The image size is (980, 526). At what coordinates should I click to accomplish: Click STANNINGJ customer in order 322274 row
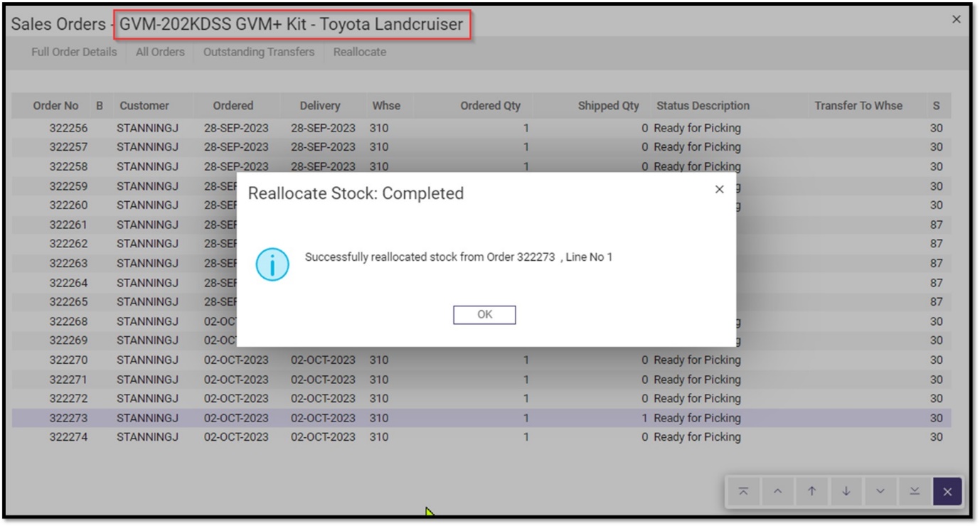click(147, 437)
